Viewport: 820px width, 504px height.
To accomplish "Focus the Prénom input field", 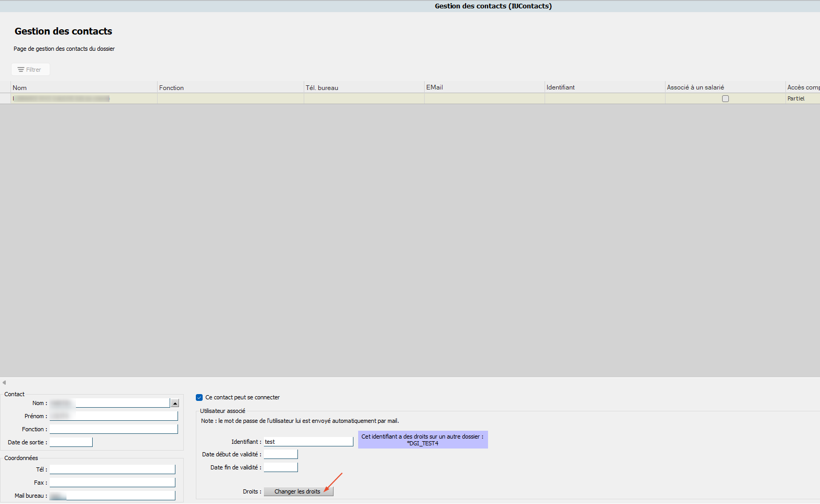I will [114, 416].
